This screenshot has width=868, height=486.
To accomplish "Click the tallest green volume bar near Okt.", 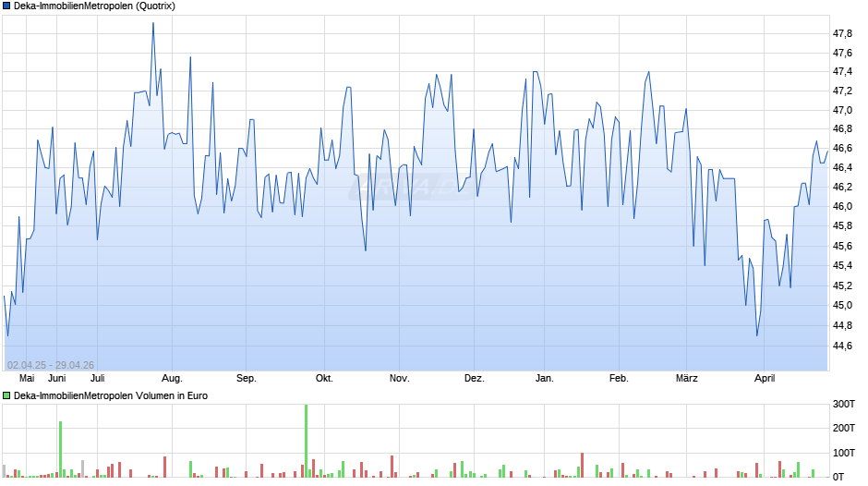I will click(x=306, y=441).
